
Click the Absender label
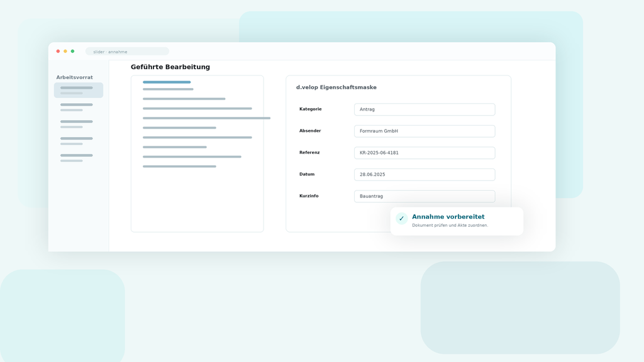(310, 131)
